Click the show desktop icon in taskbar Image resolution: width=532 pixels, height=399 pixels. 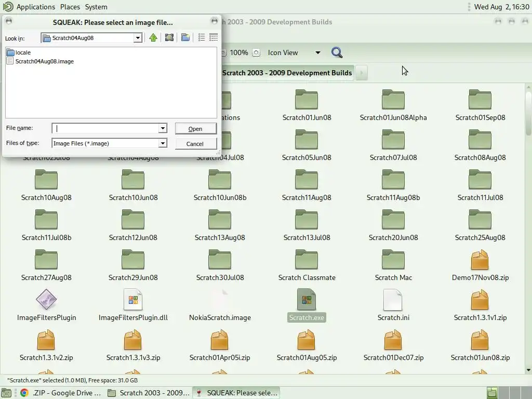tap(6, 393)
